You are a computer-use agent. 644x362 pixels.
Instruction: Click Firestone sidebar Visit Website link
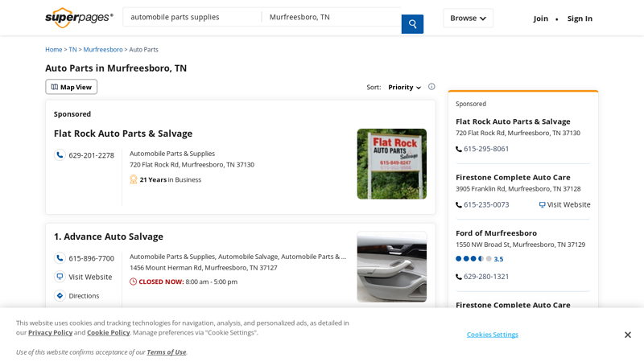tap(564, 205)
